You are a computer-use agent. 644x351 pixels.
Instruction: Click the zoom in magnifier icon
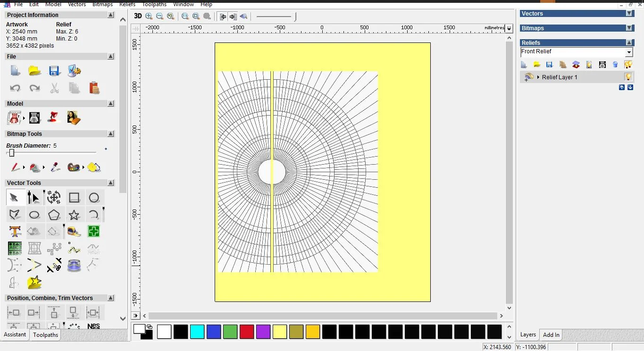point(149,16)
